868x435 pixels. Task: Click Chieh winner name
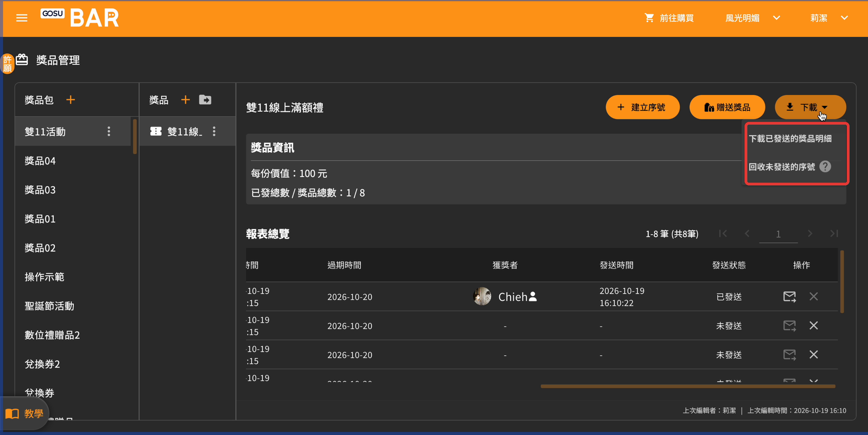[x=513, y=297]
